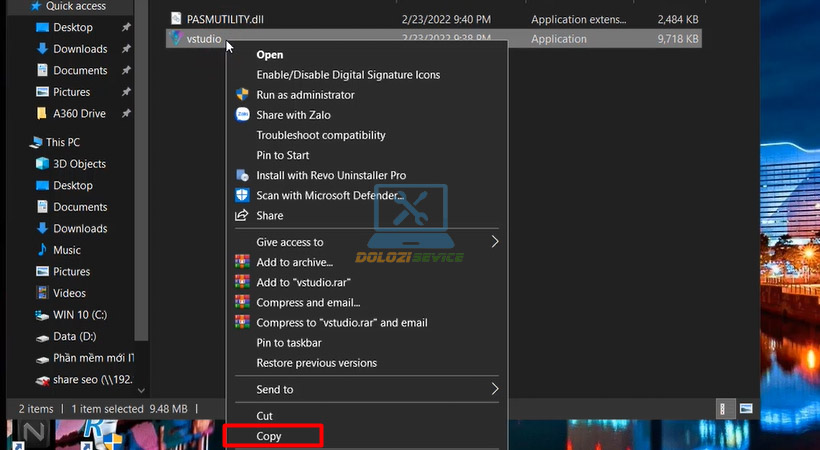820x450 pixels.
Task: Open Desktop under Quick access
Action: 73,27
